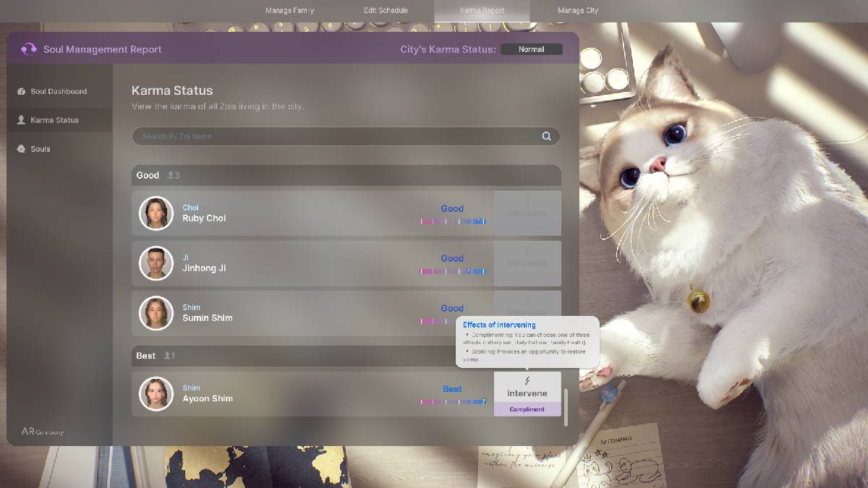Screen dimensions: 868x488
Task: Click the Best group header label
Action: 146,356
